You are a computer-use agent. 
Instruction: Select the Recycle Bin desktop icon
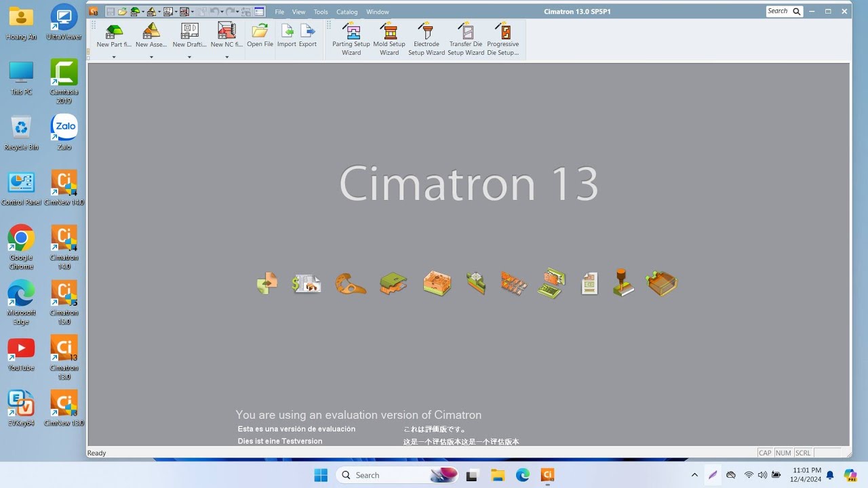21,133
